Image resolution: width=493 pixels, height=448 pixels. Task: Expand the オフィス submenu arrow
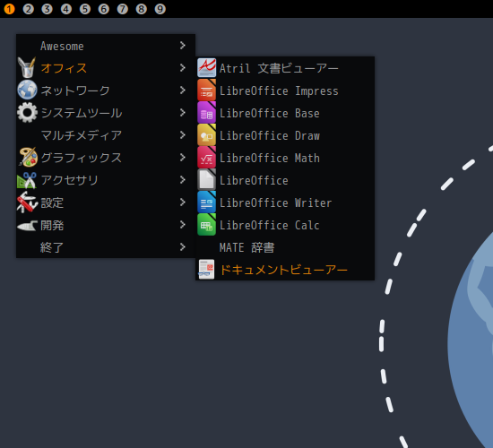pos(182,67)
